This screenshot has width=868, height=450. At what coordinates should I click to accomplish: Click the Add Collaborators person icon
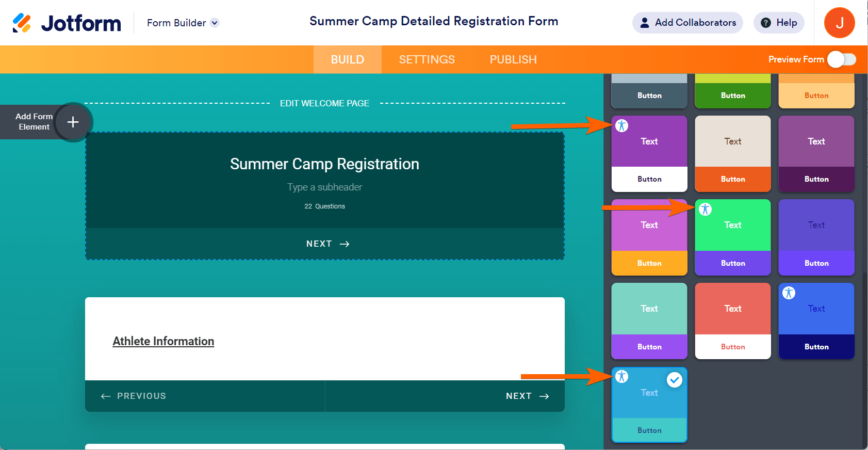pos(645,23)
